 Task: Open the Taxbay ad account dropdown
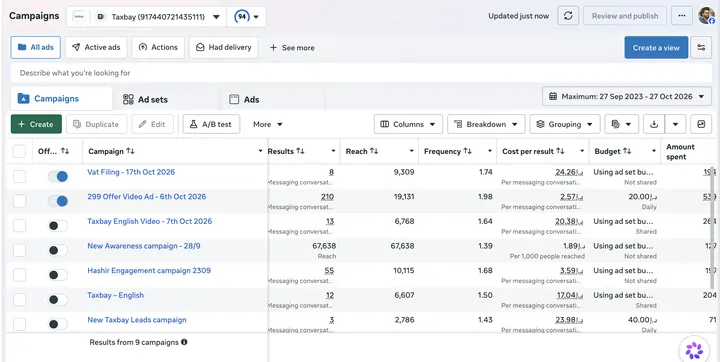point(146,17)
